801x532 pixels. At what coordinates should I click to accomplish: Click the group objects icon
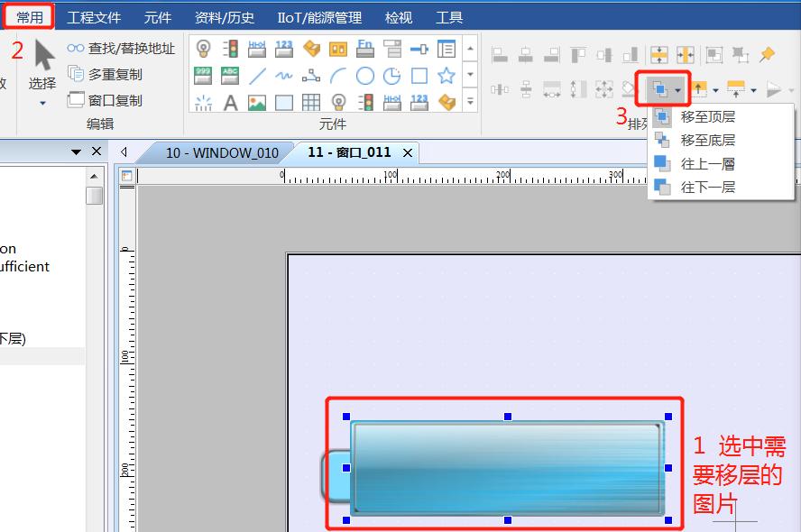click(x=714, y=54)
